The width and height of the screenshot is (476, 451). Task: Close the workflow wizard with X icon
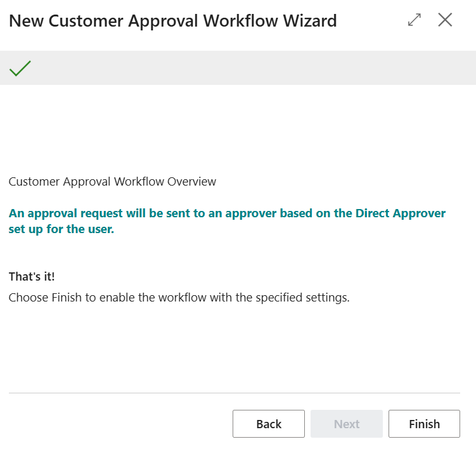[x=445, y=20]
